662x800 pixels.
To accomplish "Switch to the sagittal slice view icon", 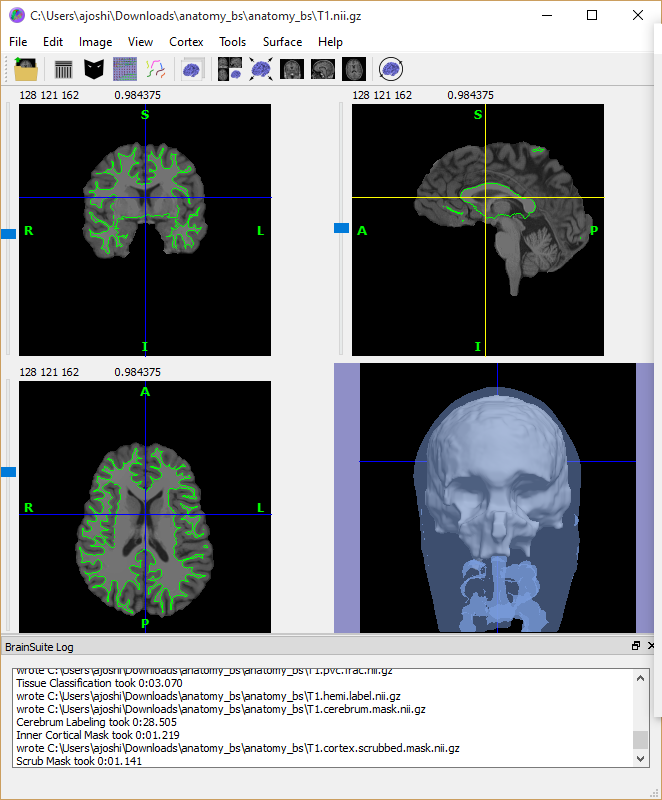I will tap(323, 69).
